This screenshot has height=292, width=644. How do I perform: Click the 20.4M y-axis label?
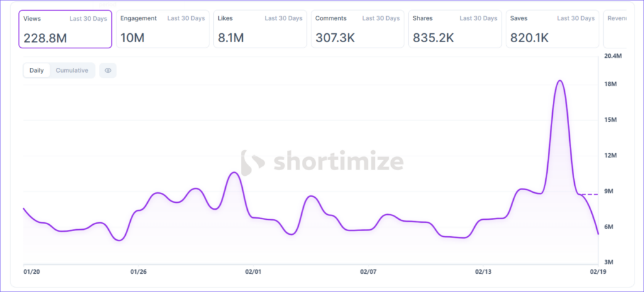tap(613, 57)
